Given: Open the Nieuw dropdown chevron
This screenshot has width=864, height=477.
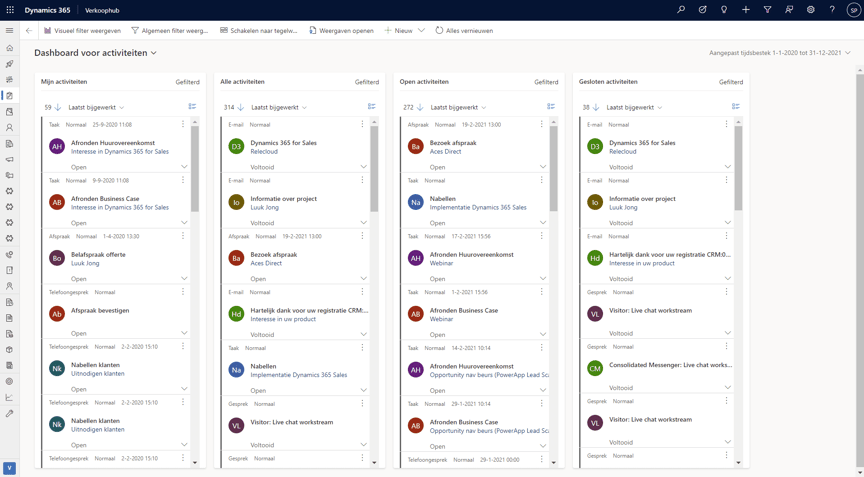Looking at the screenshot, I should (422, 31).
